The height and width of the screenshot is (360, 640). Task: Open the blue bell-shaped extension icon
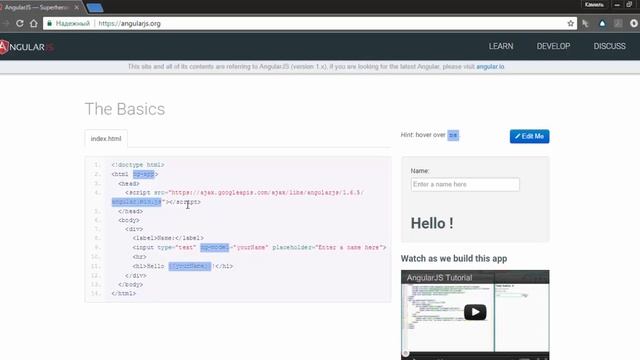click(x=602, y=24)
